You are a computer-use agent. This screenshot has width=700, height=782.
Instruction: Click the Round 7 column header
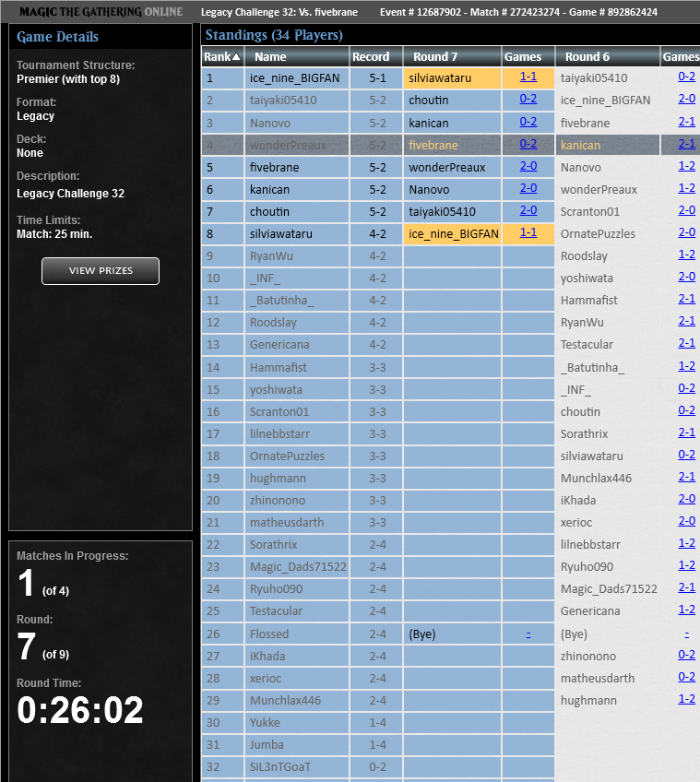point(452,56)
